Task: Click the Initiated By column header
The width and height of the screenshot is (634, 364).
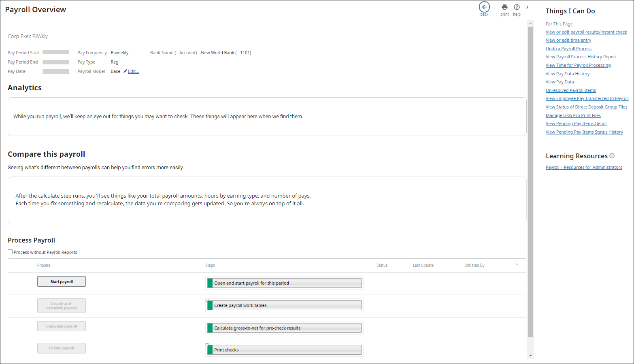Action: (474, 266)
